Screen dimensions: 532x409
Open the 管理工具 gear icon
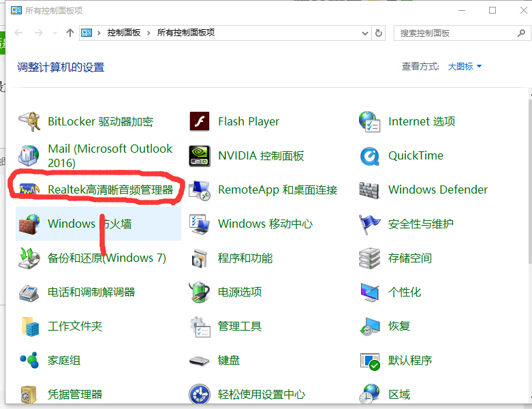(x=200, y=327)
